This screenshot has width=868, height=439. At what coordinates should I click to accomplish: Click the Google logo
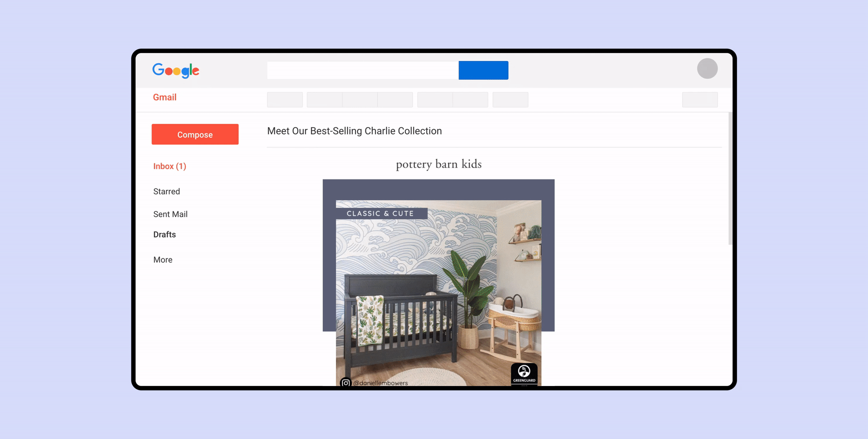176,71
